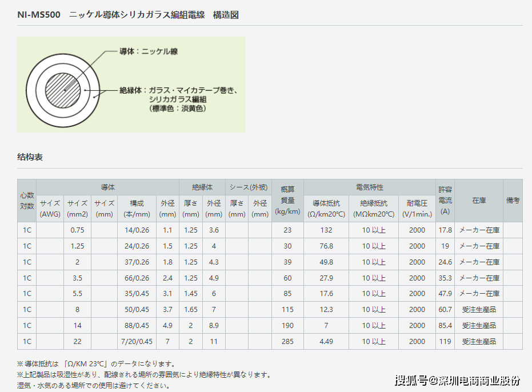Click the 3.5 size cell
The image size is (532, 392).
tap(77, 278)
